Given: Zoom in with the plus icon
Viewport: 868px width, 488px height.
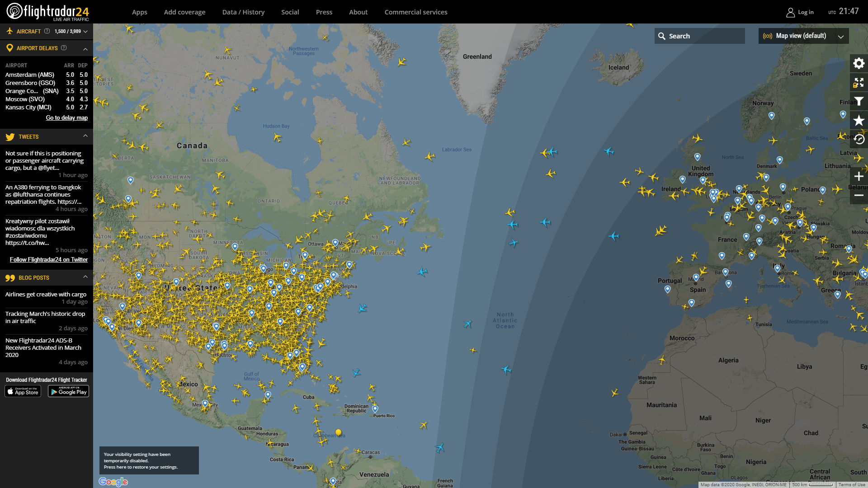Looking at the screenshot, I should (859, 176).
